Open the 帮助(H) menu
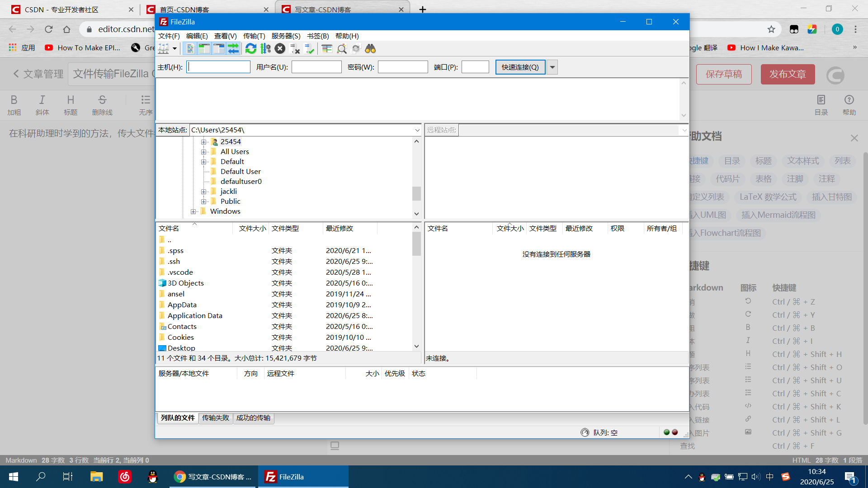The height and width of the screenshot is (488, 868). click(x=347, y=36)
